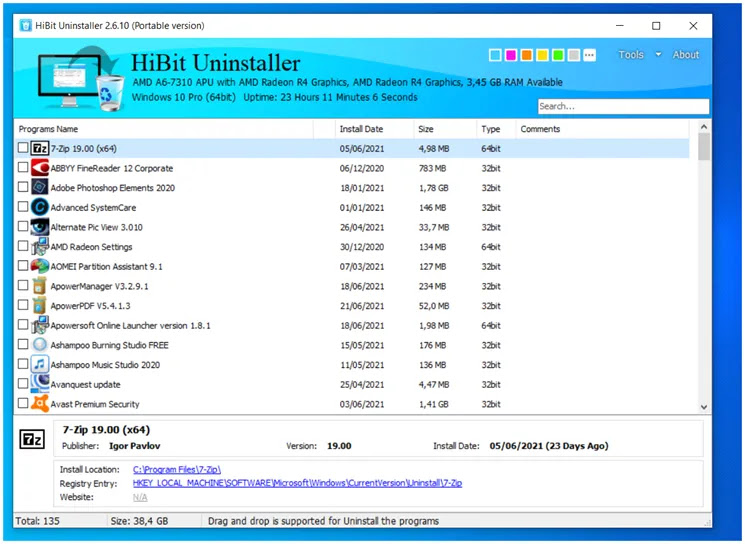Open the Tools dropdown arrow

click(x=659, y=55)
